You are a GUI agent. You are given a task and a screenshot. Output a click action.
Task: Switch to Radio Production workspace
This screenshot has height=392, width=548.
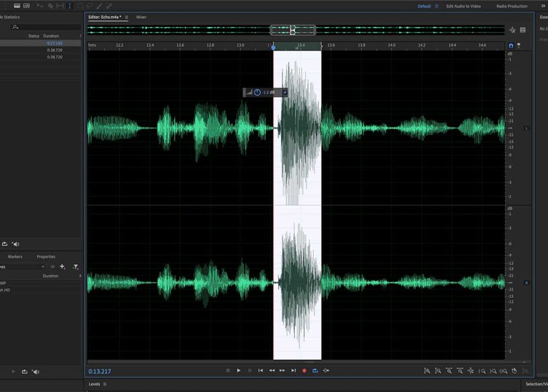click(511, 6)
